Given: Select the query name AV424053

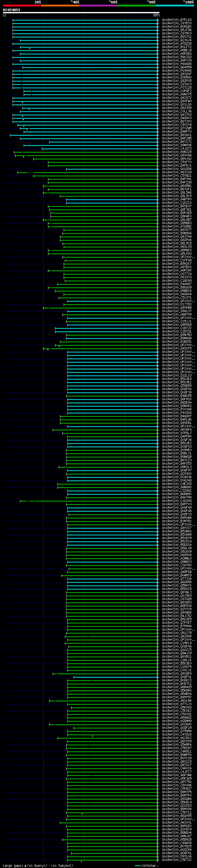Looking at the screenshot, I should pos(11,10).
